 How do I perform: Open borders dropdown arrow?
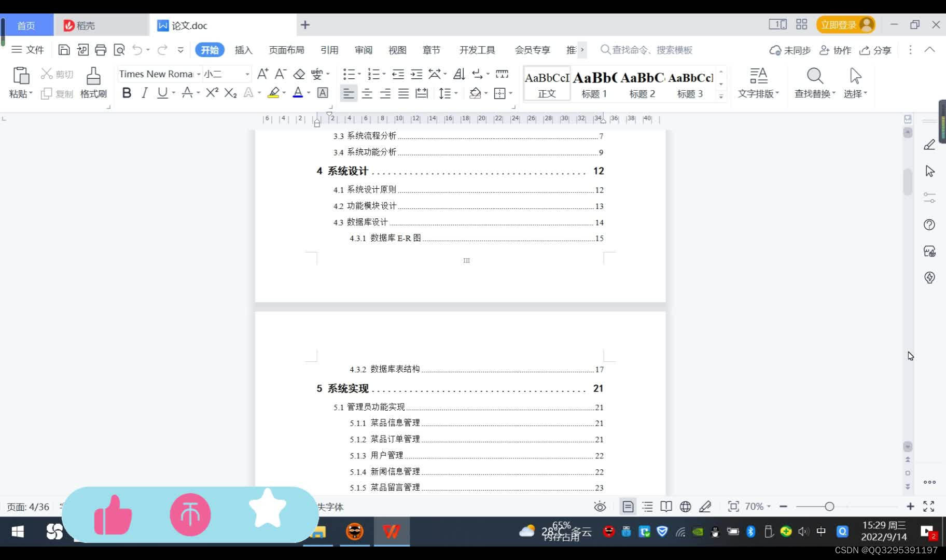(x=511, y=93)
